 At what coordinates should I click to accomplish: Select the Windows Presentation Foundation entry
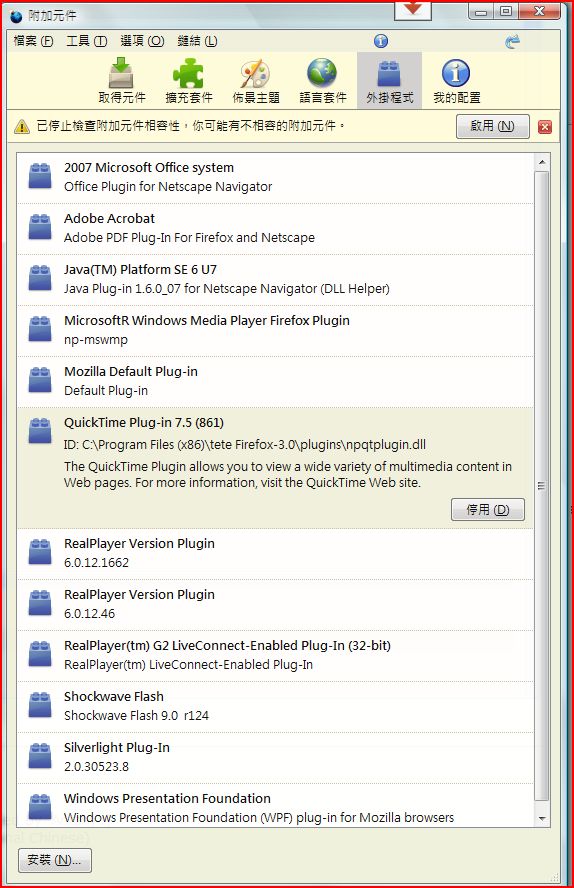pyautogui.click(x=276, y=805)
